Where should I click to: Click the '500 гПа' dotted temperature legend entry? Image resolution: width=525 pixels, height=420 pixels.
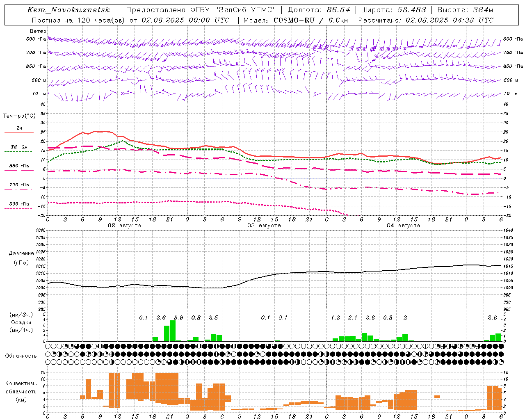click(19, 205)
